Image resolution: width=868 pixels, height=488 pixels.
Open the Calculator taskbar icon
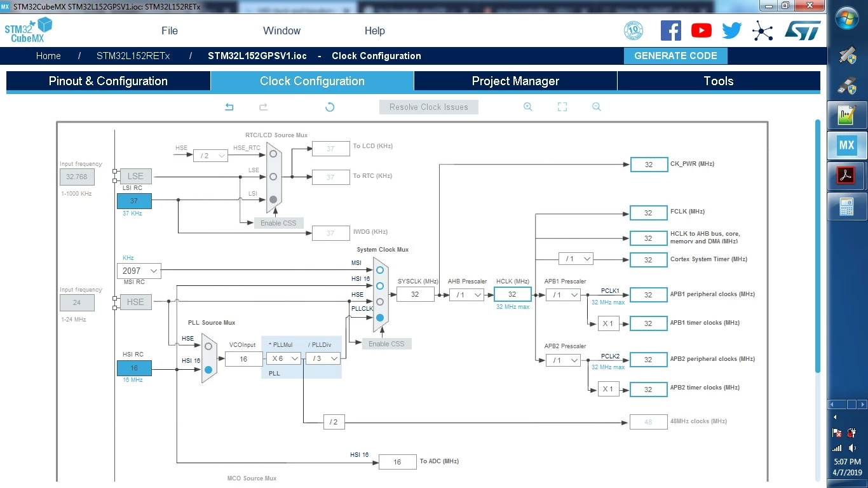click(x=847, y=206)
